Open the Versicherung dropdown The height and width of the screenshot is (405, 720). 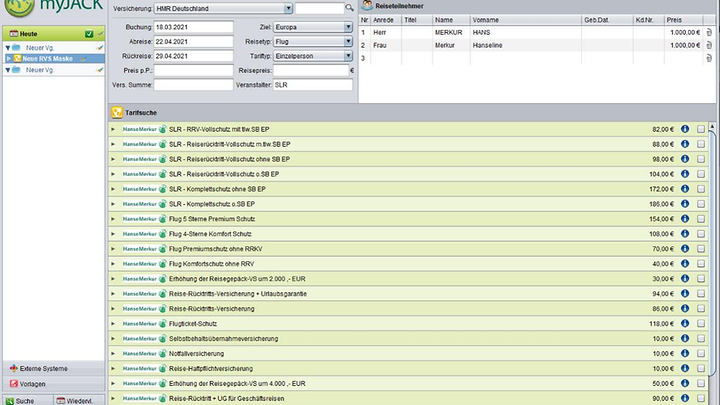pyautogui.click(x=288, y=8)
